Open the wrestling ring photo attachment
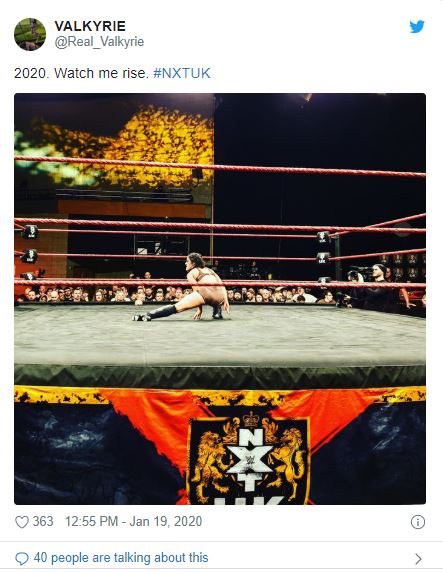443x573 pixels. [x=220, y=299]
